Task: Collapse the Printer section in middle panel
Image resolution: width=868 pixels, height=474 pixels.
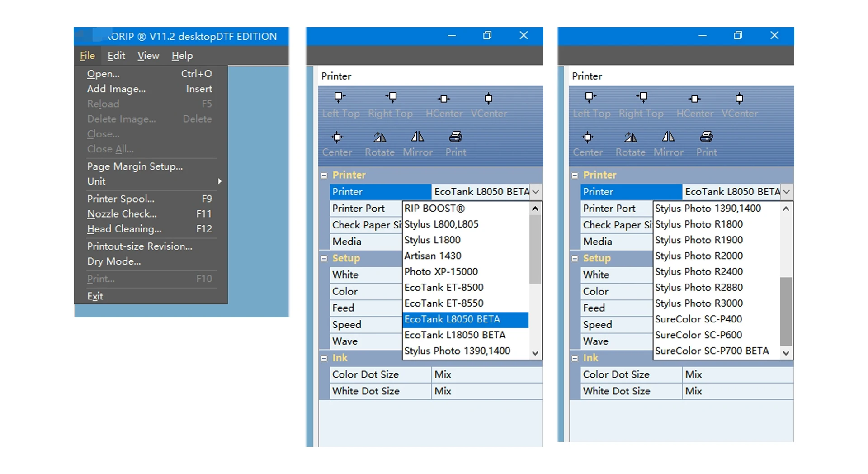Action: click(324, 175)
